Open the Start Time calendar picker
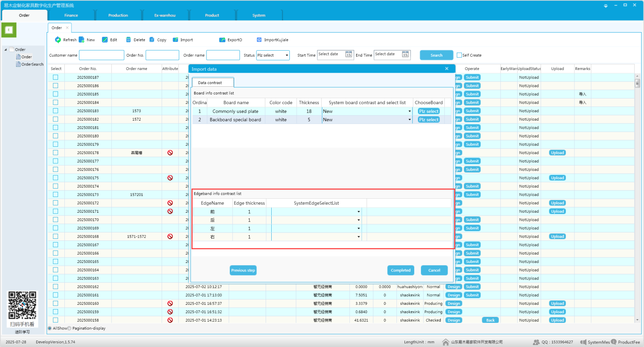 349,54
